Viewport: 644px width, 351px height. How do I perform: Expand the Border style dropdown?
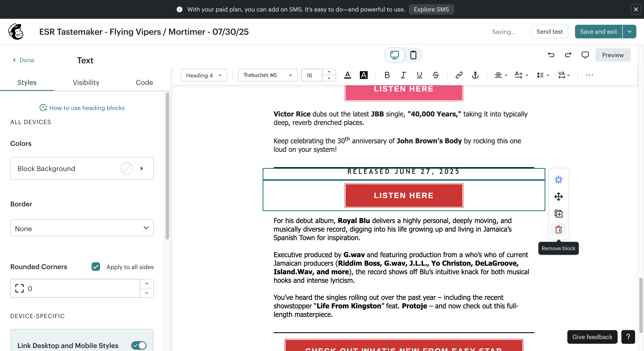tap(82, 228)
